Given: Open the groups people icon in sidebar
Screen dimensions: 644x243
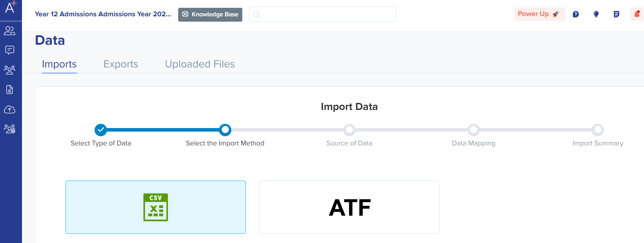Looking at the screenshot, I should [x=10, y=70].
